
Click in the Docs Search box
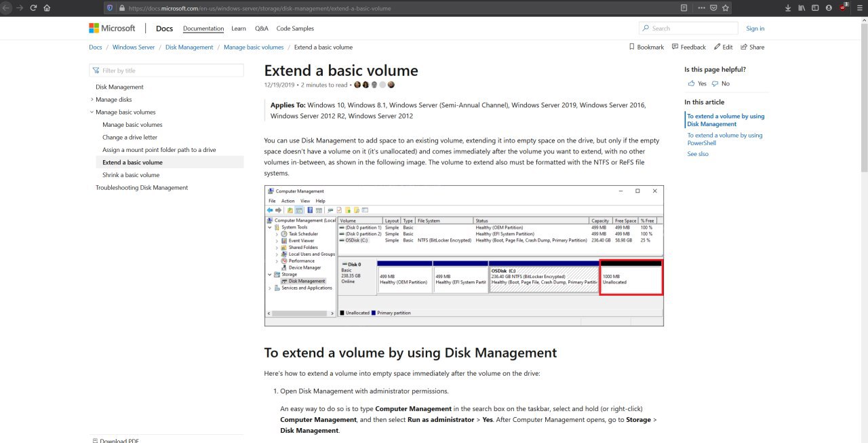tap(688, 28)
